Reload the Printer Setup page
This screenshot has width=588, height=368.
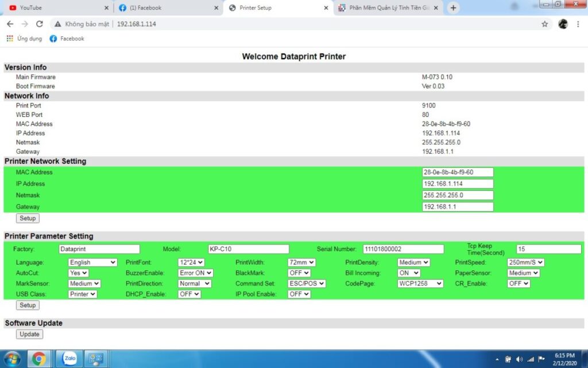[40, 24]
